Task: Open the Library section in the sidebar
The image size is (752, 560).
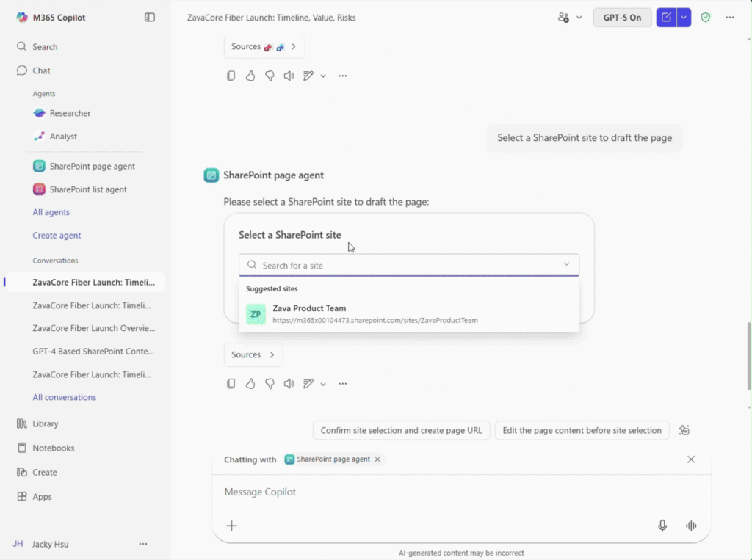Action: coord(45,423)
